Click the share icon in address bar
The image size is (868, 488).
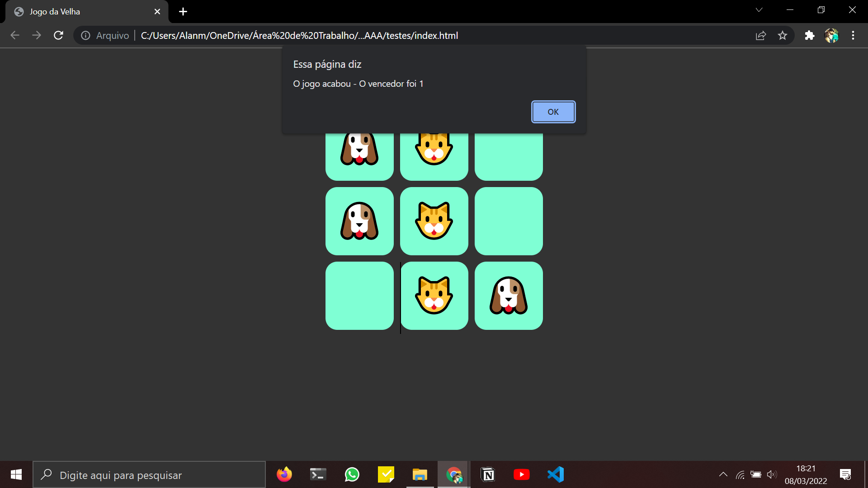pos(761,35)
